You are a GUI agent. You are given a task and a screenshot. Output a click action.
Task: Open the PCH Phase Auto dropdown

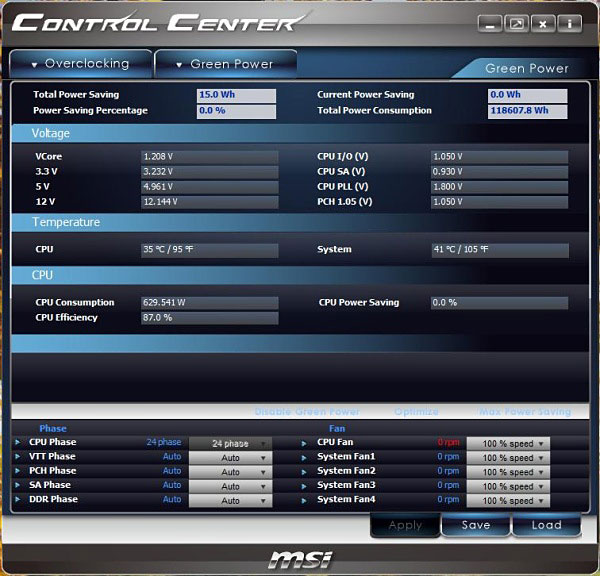(x=231, y=472)
